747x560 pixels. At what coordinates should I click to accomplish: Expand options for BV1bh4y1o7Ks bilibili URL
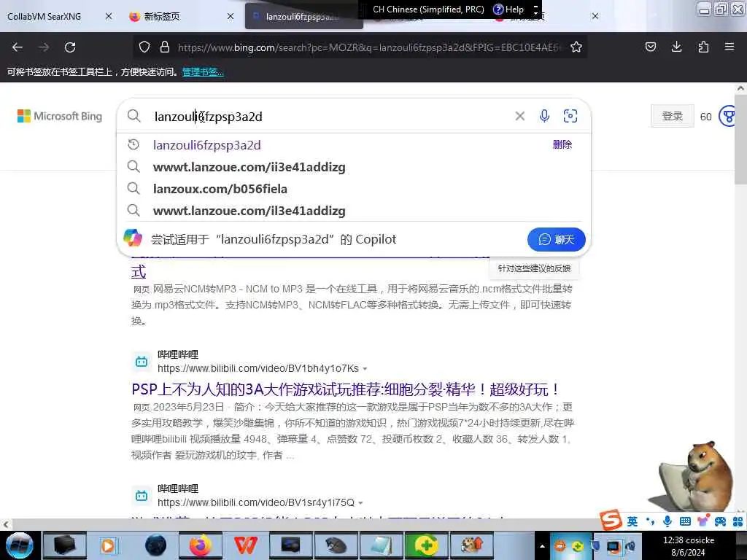click(x=365, y=368)
